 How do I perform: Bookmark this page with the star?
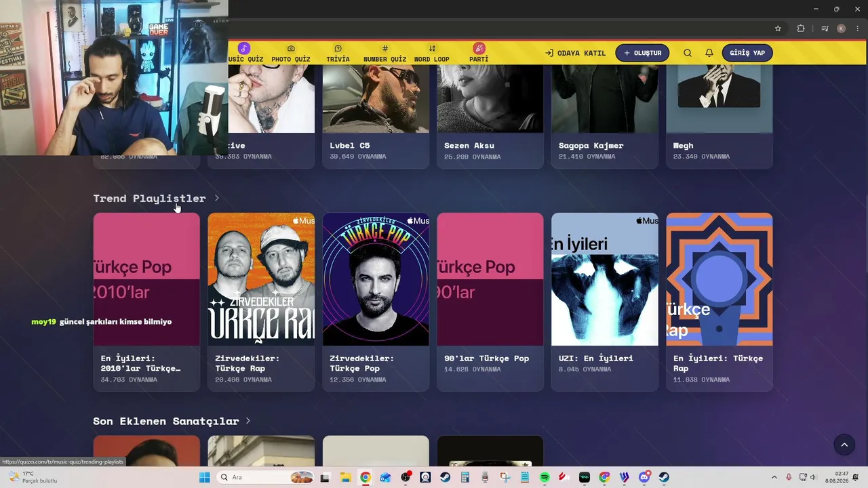point(778,28)
